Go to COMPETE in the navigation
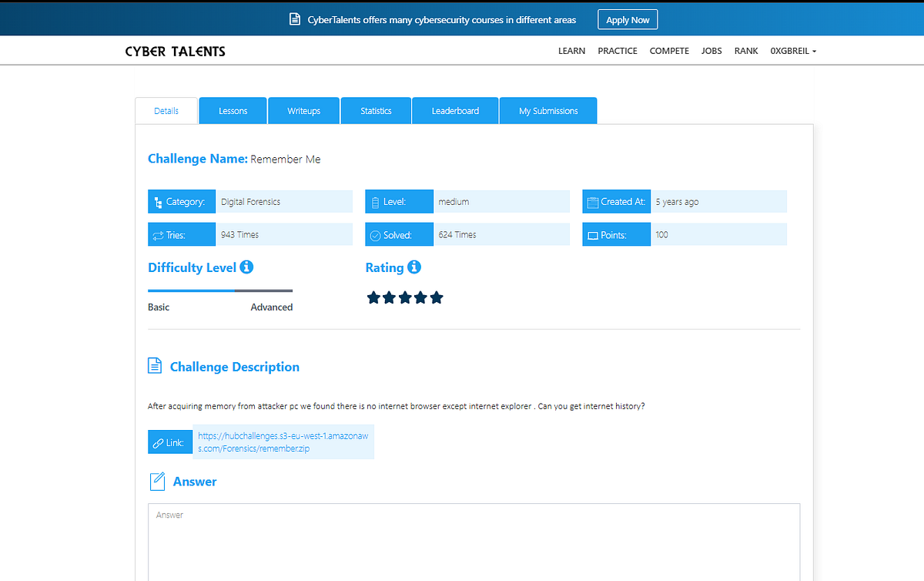 pos(669,51)
